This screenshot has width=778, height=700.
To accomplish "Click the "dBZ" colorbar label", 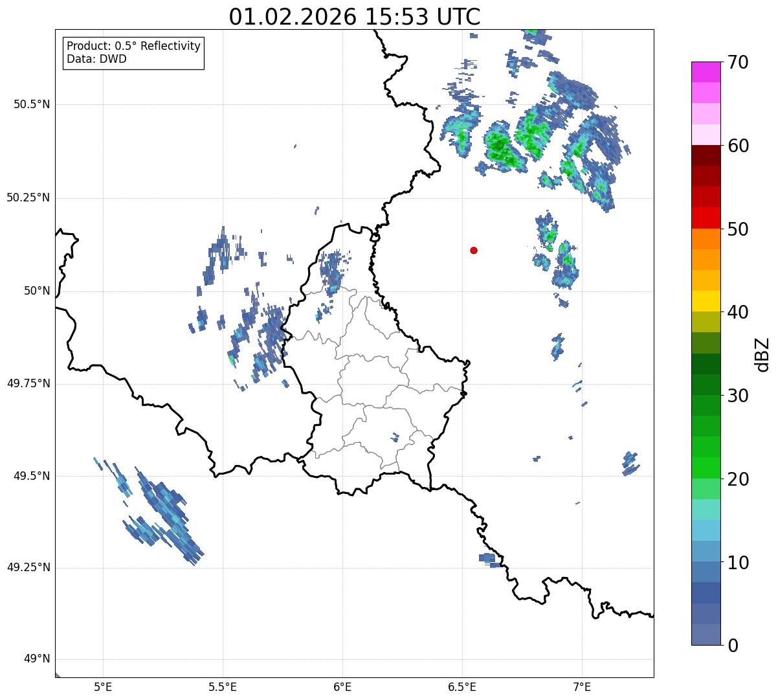I will [x=762, y=354].
